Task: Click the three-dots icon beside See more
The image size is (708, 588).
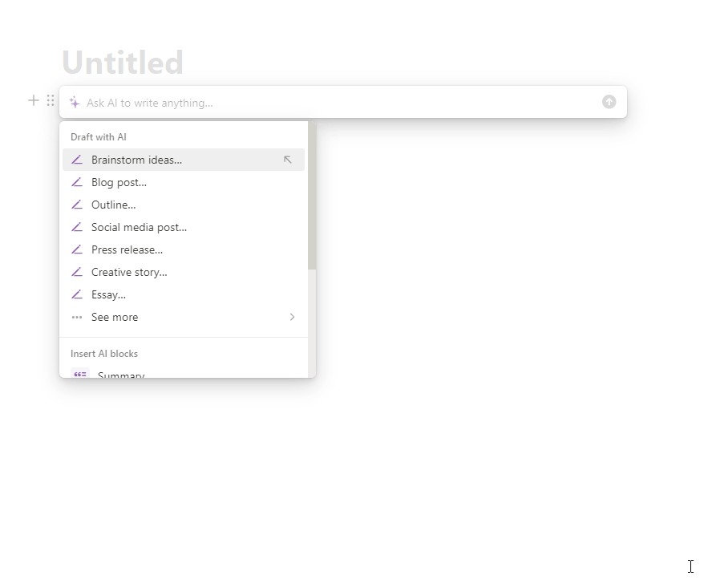Action: 77,318
